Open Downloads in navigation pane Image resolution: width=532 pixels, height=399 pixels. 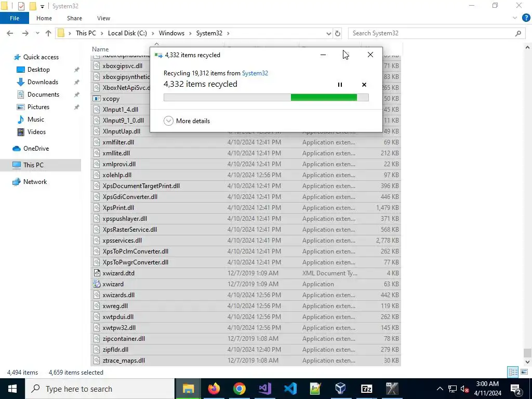[x=43, y=82]
